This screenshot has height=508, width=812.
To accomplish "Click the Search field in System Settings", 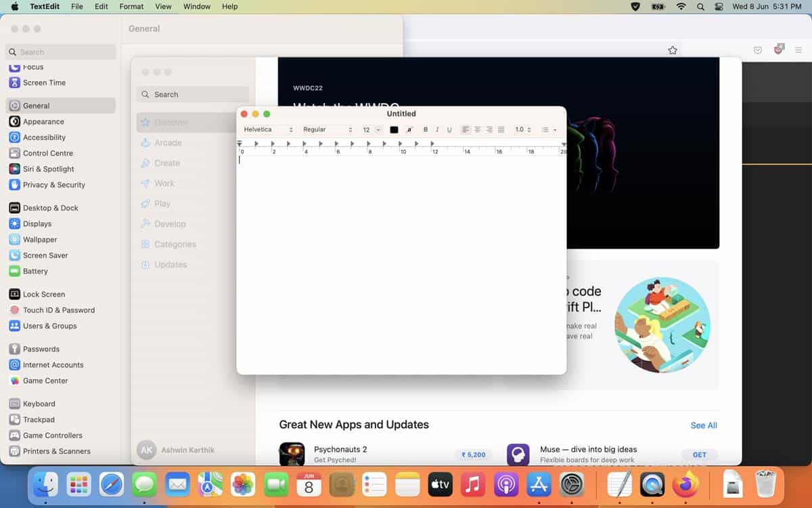I will (60, 51).
